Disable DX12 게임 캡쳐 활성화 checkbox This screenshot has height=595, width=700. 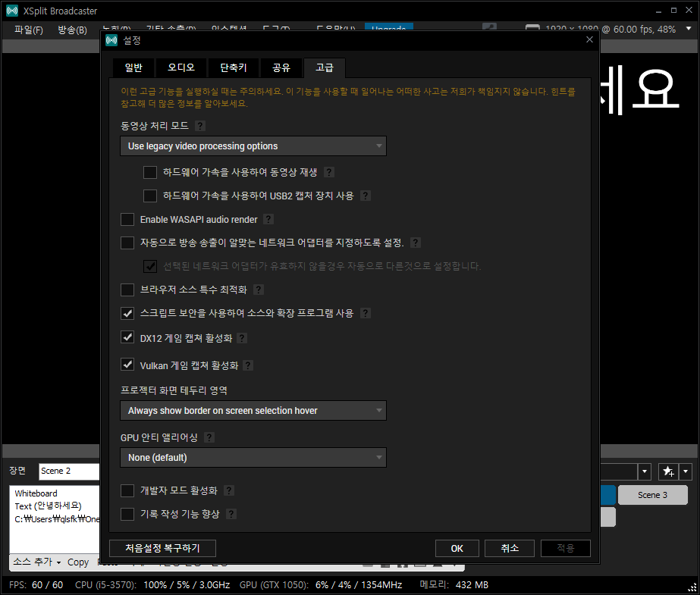click(x=127, y=337)
